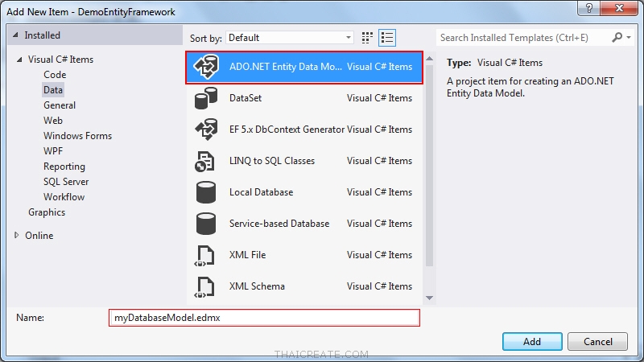Image resolution: width=644 pixels, height=362 pixels.
Task: Click the EF 5.x DbContext Generator icon
Action: point(206,130)
